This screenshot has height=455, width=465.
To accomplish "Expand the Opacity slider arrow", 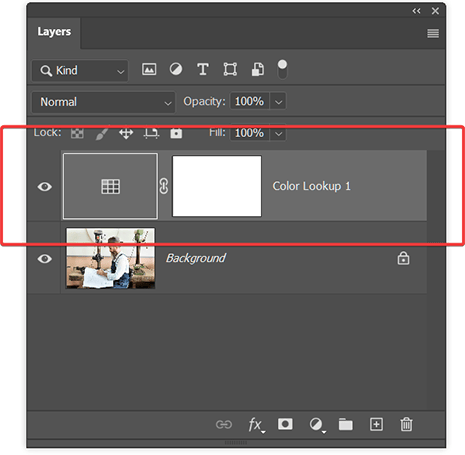I will [x=278, y=101].
